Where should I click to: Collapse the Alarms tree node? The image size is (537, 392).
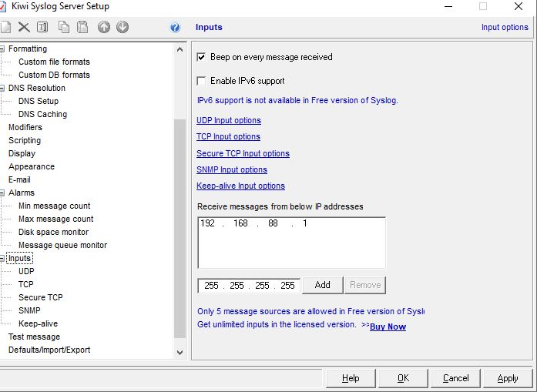coord(2,193)
